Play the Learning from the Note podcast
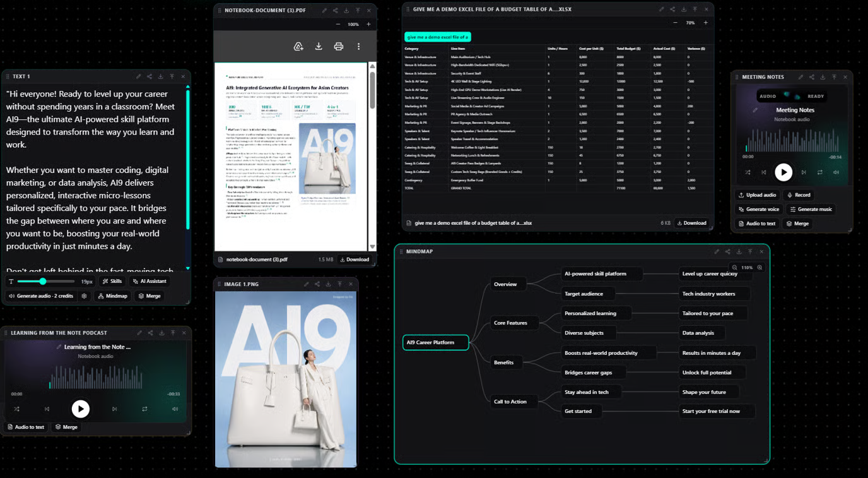 pyautogui.click(x=80, y=409)
